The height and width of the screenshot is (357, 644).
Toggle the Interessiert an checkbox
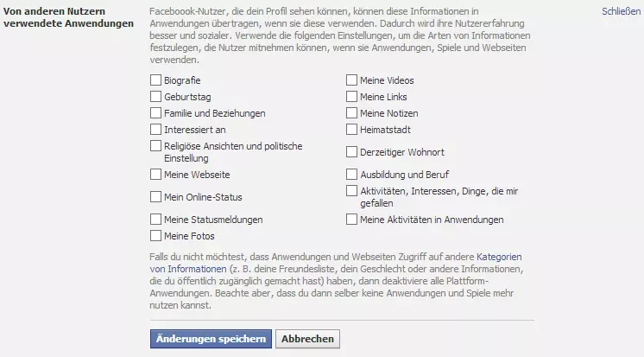pyautogui.click(x=155, y=130)
